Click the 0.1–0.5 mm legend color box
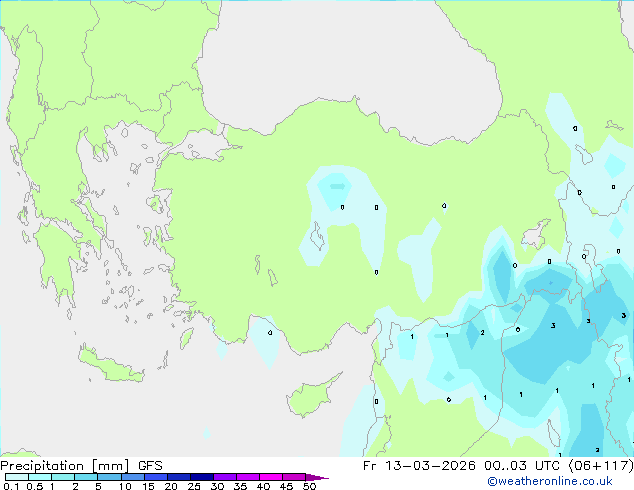 [x=17, y=477]
